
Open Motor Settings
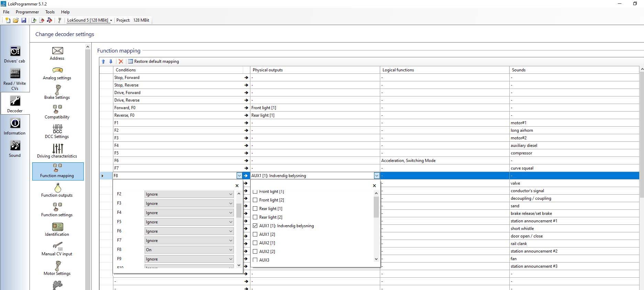[x=57, y=269]
